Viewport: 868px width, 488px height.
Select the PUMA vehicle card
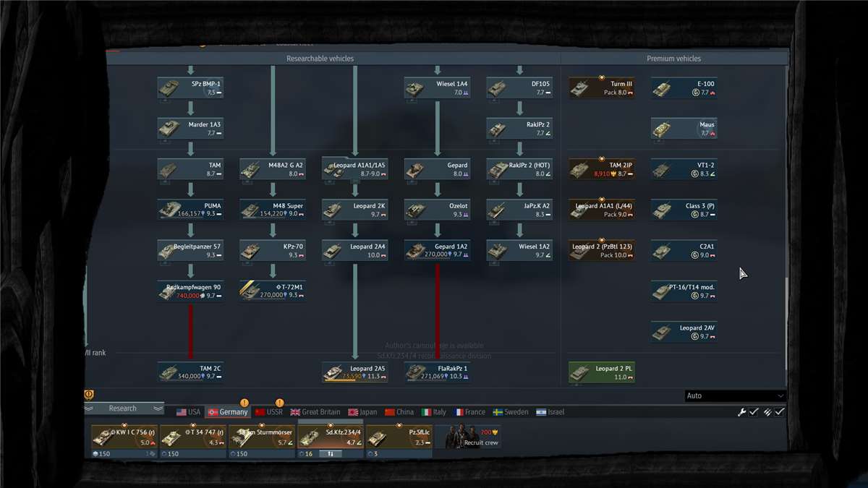pyautogui.click(x=190, y=210)
